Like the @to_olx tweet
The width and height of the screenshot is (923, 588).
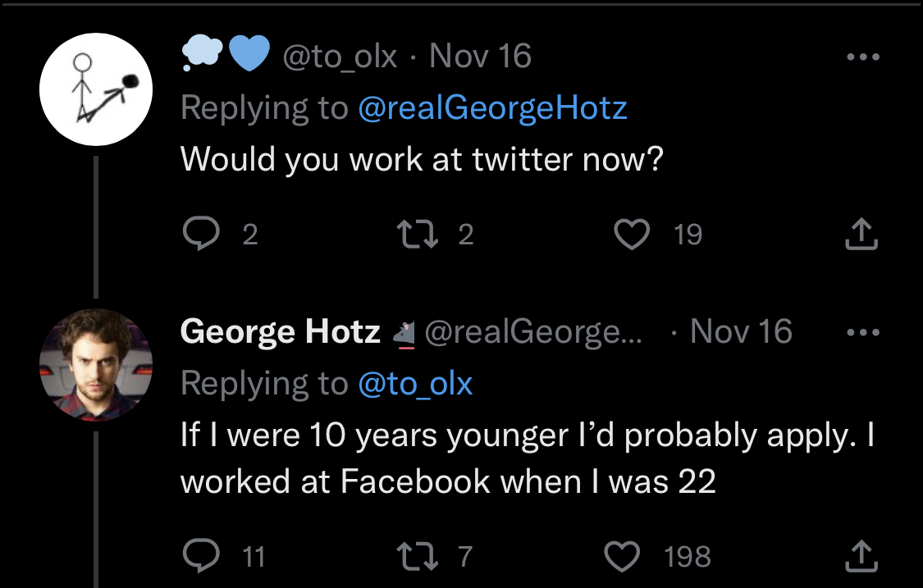632,235
